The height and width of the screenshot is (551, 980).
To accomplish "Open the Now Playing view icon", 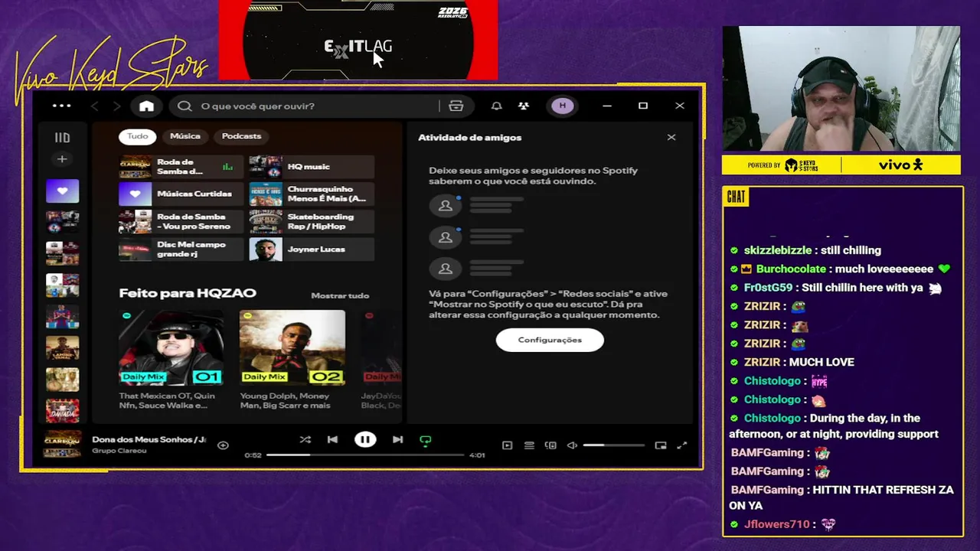I will [x=507, y=445].
